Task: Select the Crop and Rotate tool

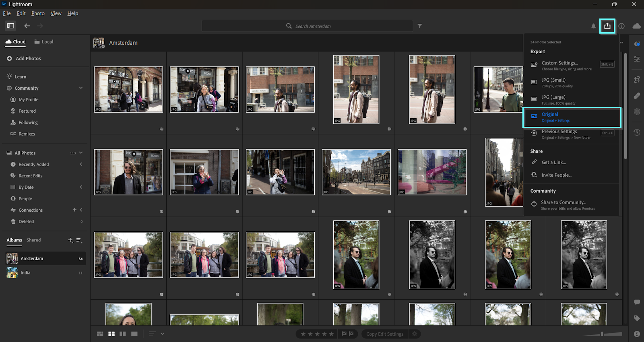Action: (x=637, y=80)
